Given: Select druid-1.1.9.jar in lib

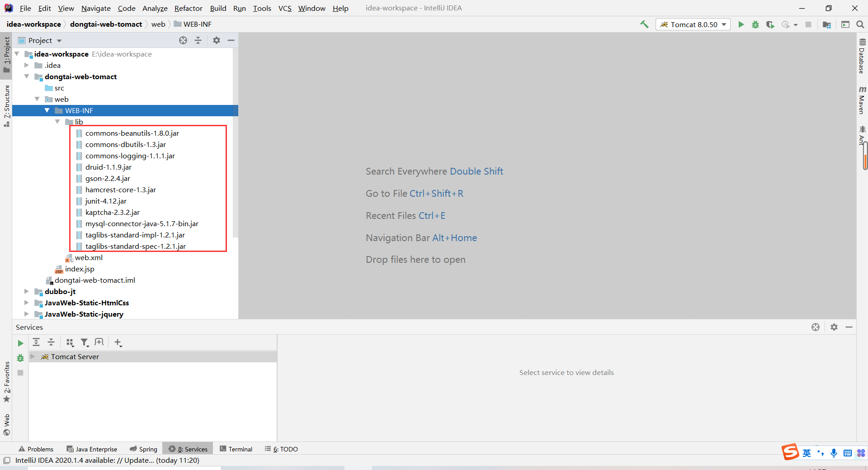Looking at the screenshot, I should (x=108, y=167).
